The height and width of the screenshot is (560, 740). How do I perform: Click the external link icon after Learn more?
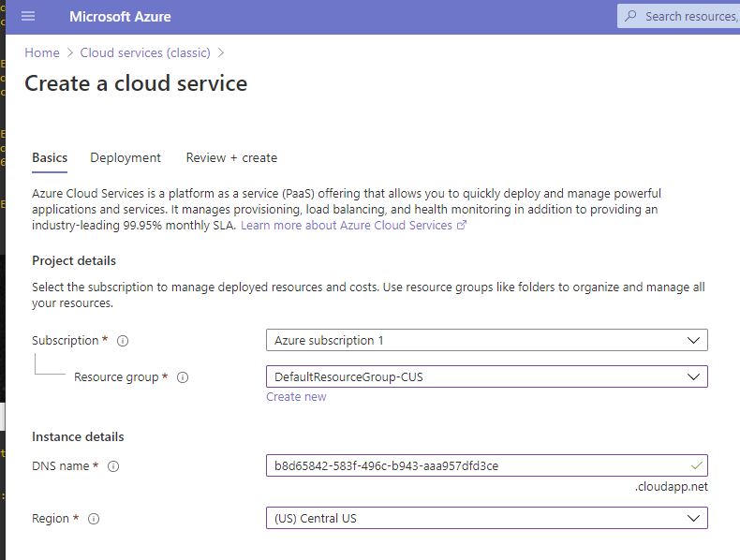click(461, 226)
